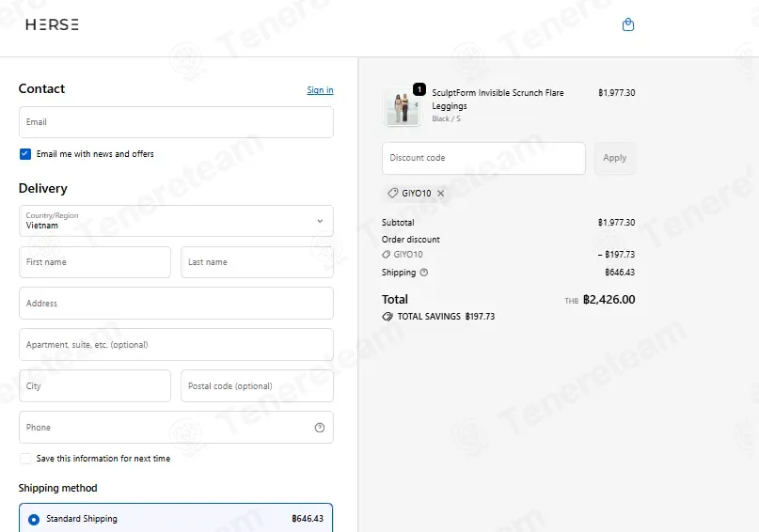Click into the Discount code field
Viewport: 759px width, 532px height.
pos(483,158)
